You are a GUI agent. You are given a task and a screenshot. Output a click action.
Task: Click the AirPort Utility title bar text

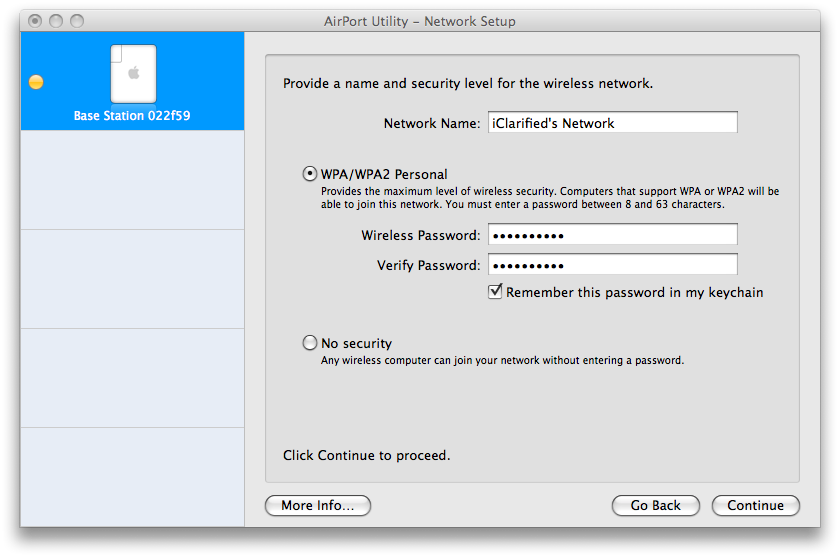420,21
